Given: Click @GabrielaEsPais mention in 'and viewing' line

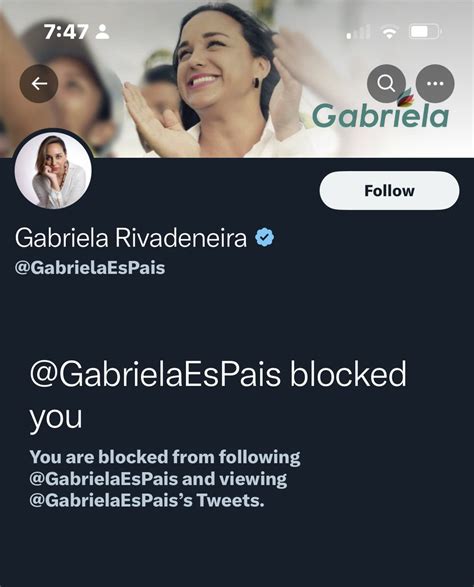Looking at the screenshot, I should click(103, 479).
